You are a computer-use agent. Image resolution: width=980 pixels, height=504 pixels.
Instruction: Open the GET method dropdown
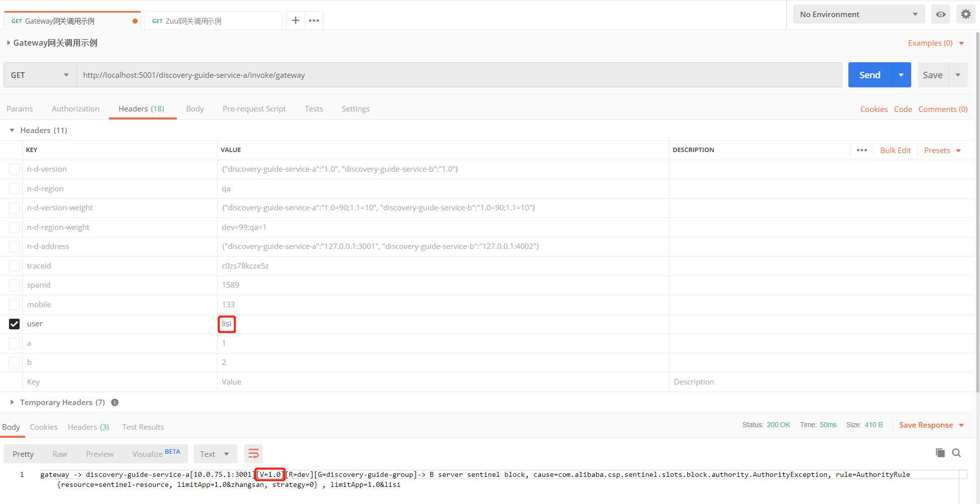click(40, 75)
